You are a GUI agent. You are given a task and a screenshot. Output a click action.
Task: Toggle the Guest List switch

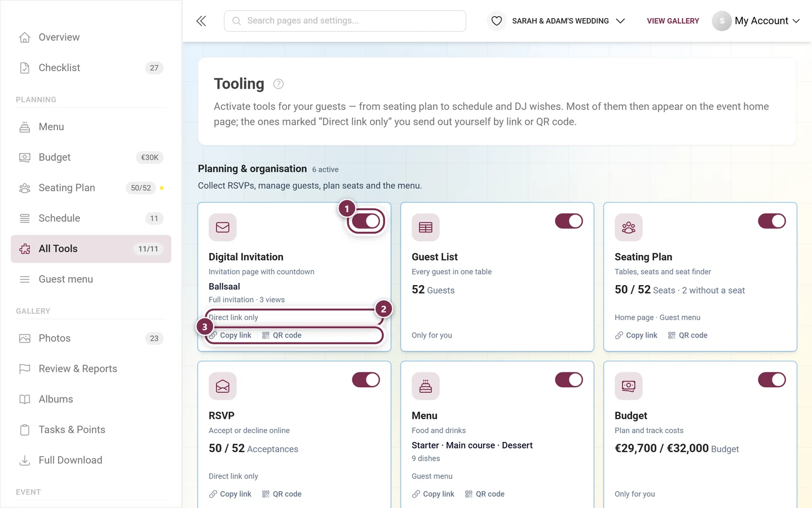569,221
